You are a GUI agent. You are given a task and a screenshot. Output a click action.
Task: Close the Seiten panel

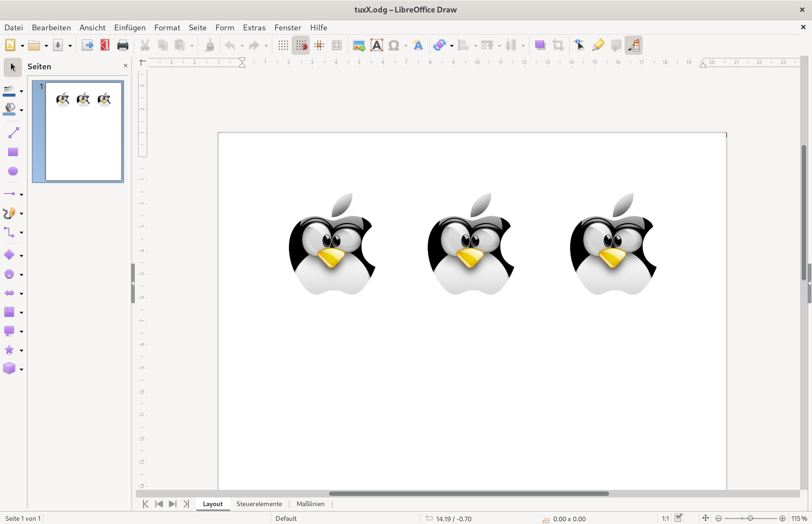click(x=126, y=66)
